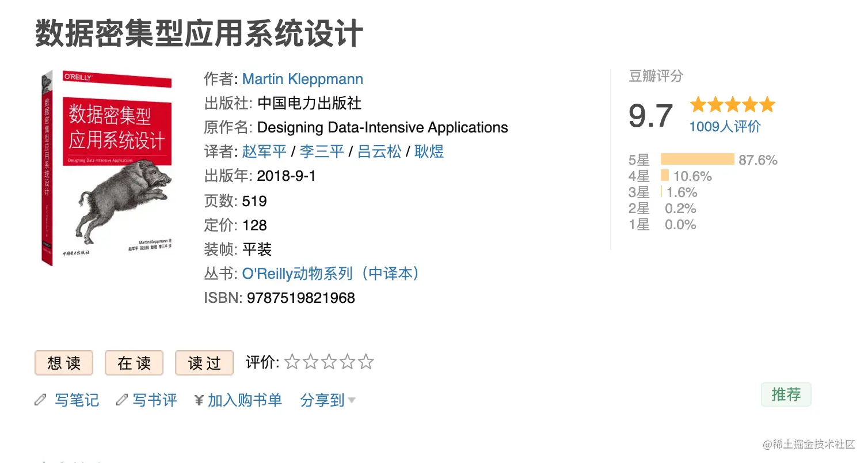Click the 写书评 link
The image size is (868, 463).
(x=155, y=400)
